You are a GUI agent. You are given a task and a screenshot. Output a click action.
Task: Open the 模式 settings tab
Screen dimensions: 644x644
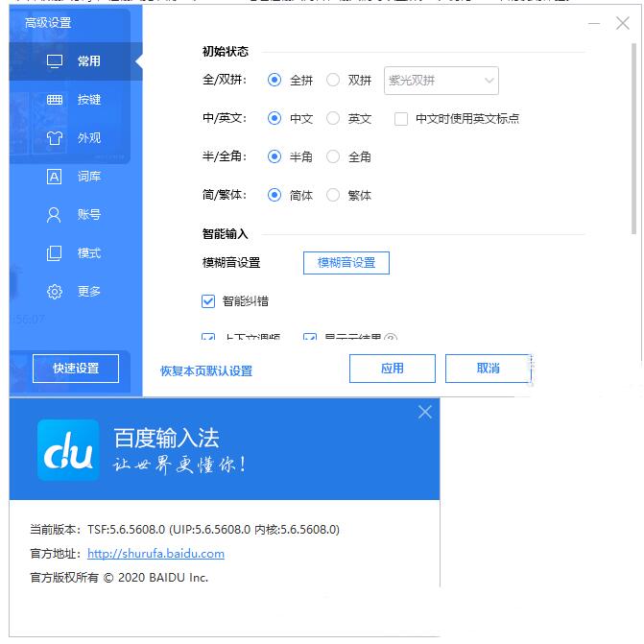click(x=76, y=253)
